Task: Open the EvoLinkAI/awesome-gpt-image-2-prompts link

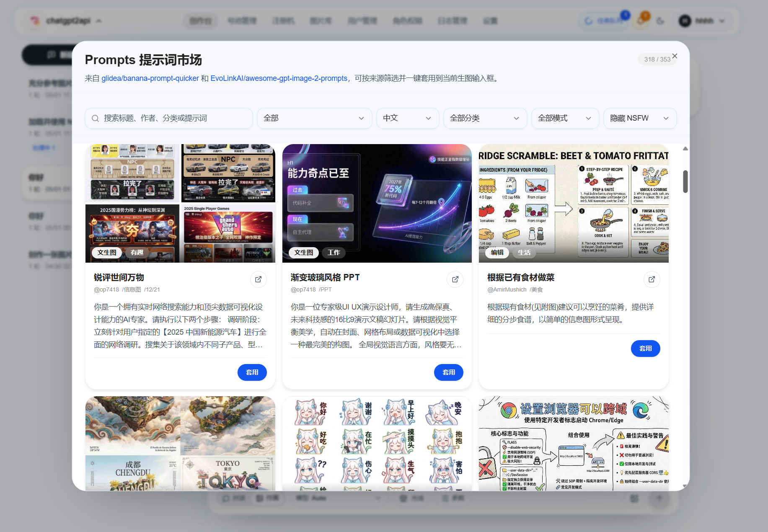Action: click(x=279, y=78)
